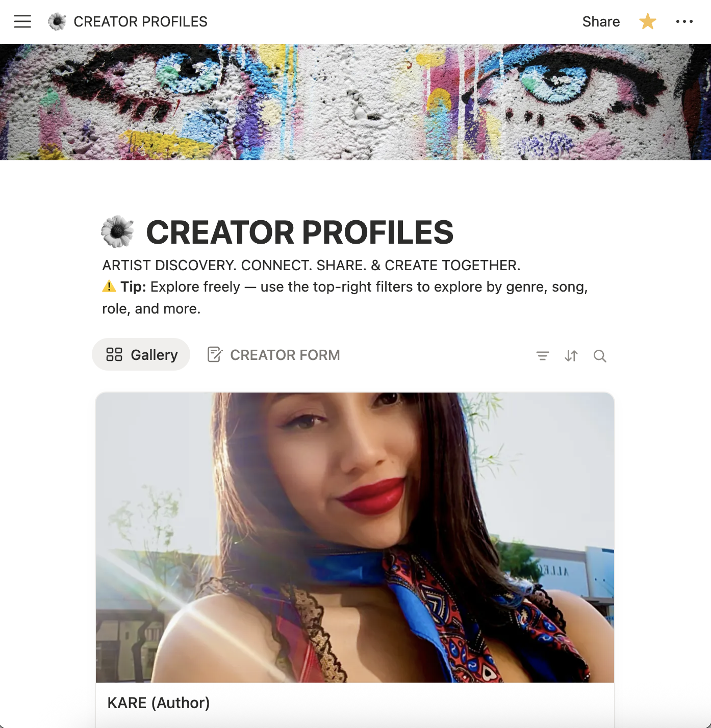
Task: Open the KARE profile photo card
Action: [x=355, y=537]
